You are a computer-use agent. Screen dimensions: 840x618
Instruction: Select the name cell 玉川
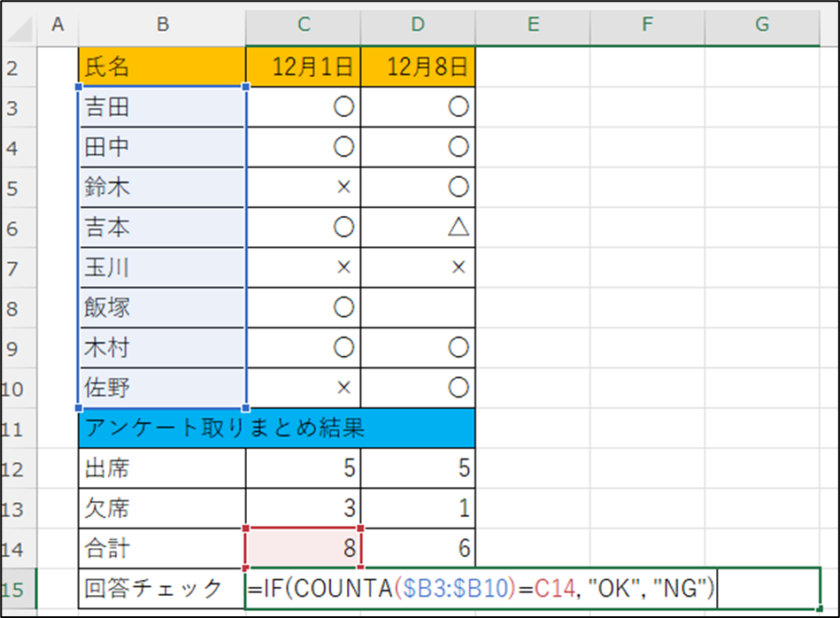(x=162, y=267)
